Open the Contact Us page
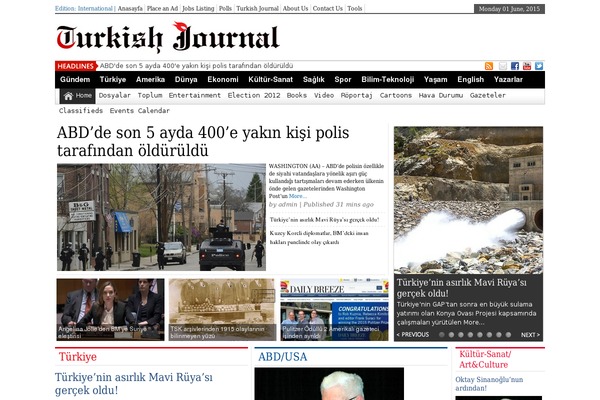The image size is (600, 400). [328, 8]
